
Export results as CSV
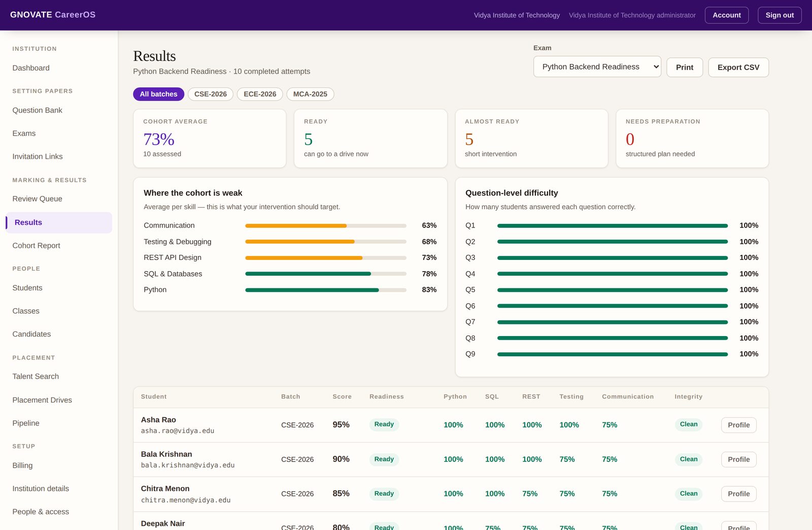(738, 67)
